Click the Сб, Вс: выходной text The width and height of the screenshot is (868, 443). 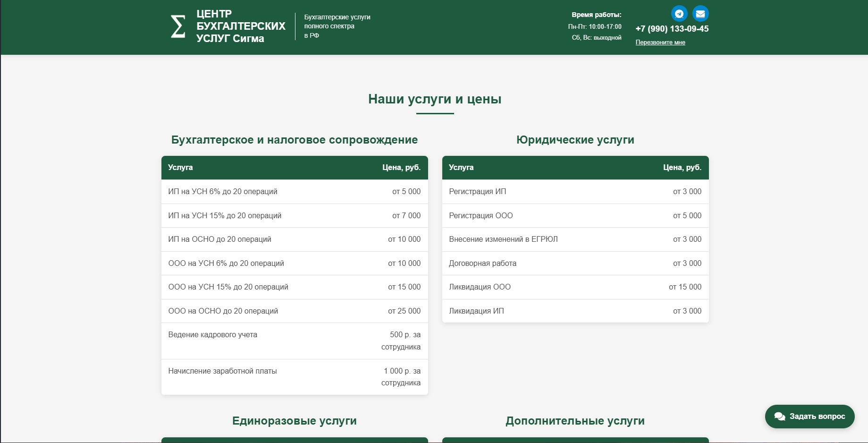(597, 38)
